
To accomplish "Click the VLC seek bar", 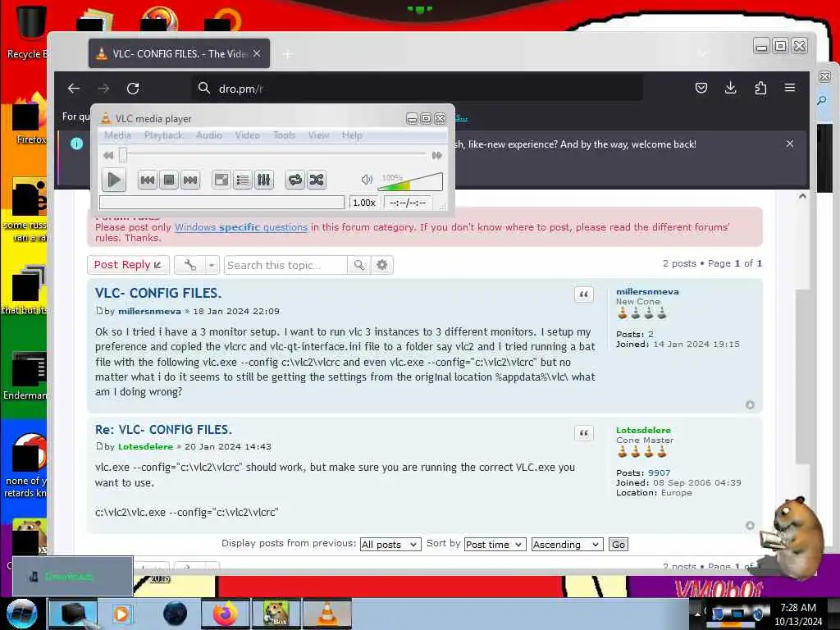I will (274, 155).
